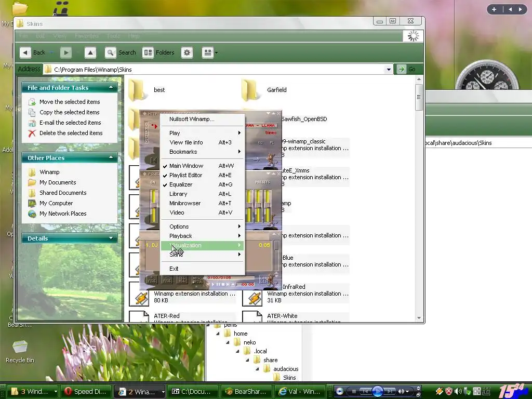Viewport: 532px width, 399px height.
Task: Click the Winamp previous track button
Action: (x=154, y=160)
